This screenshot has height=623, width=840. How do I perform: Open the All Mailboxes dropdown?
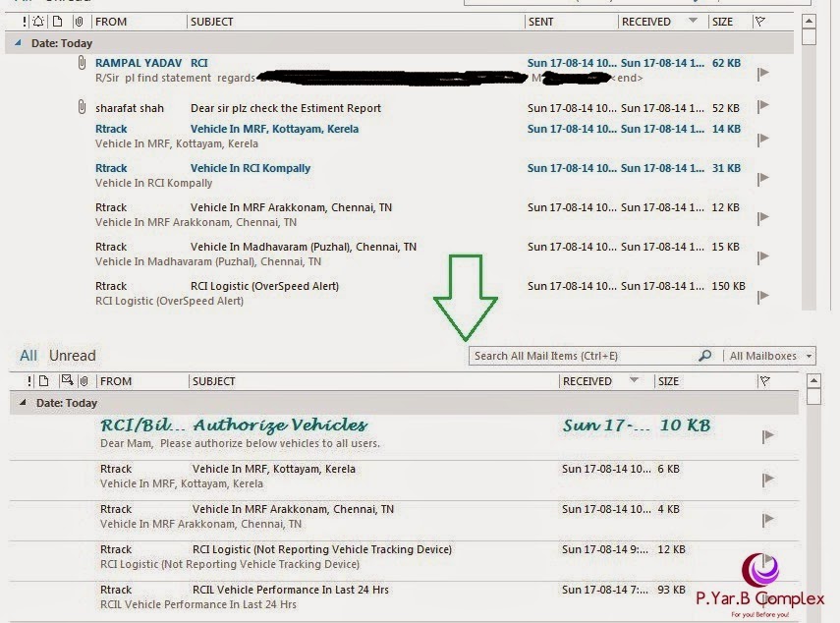[772, 356]
